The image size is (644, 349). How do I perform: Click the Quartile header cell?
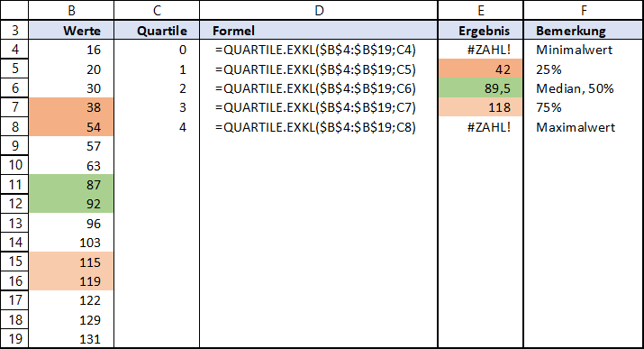[157, 31]
